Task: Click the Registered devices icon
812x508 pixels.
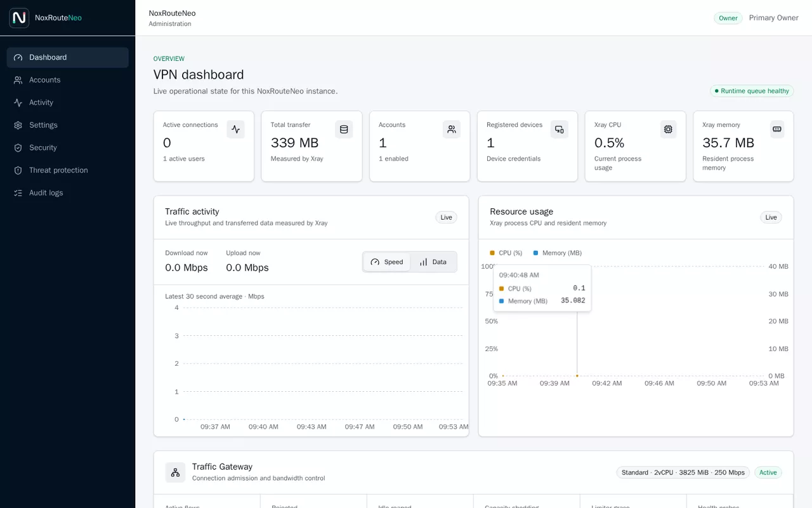Action: click(560, 130)
